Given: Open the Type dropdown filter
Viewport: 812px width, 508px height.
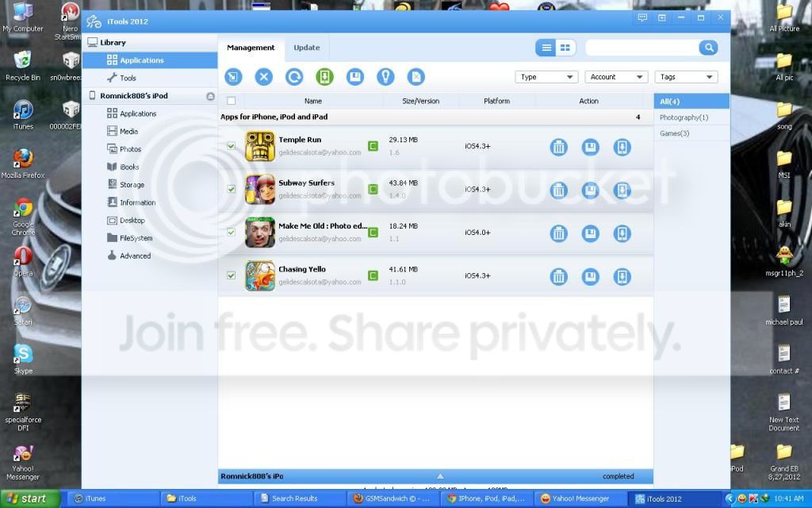Looking at the screenshot, I should (x=546, y=77).
